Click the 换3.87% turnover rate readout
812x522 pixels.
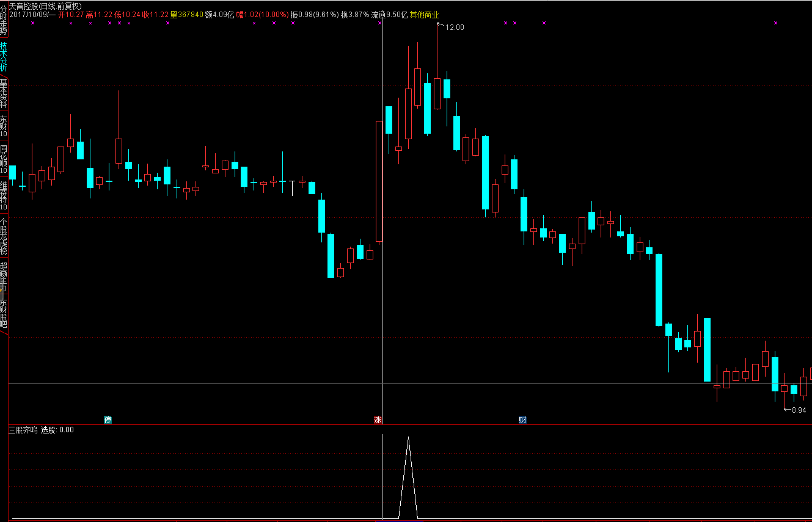click(x=355, y=14)
